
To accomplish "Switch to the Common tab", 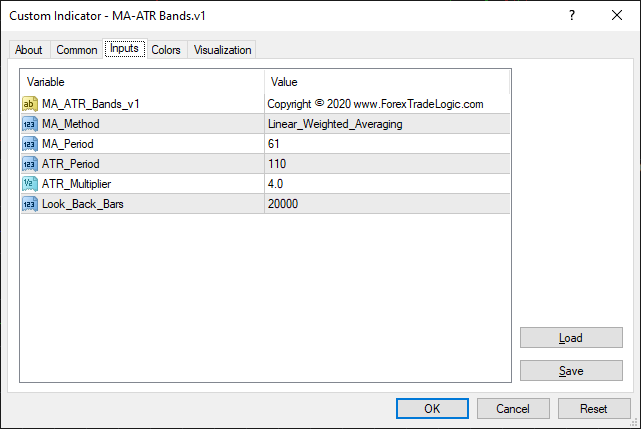I will point(77,50).
